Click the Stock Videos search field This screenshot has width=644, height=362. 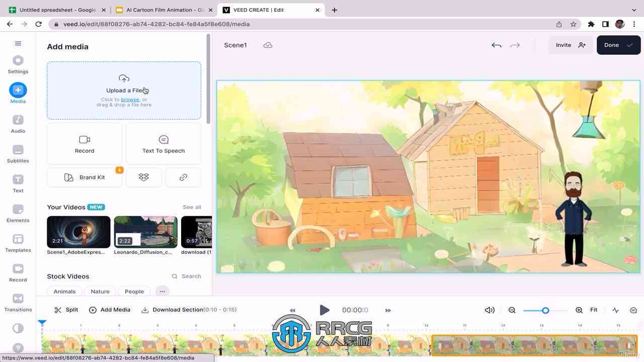pyautogui.click(x=187, y=276)
